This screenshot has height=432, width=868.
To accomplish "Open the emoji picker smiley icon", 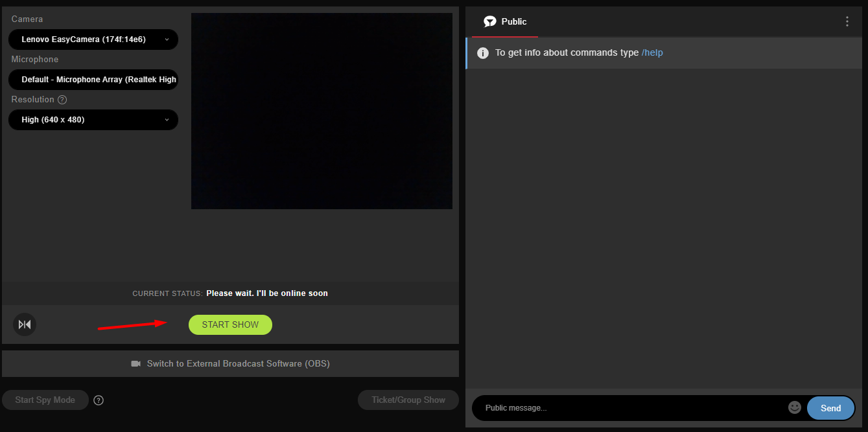I will (x=795, y=407).
